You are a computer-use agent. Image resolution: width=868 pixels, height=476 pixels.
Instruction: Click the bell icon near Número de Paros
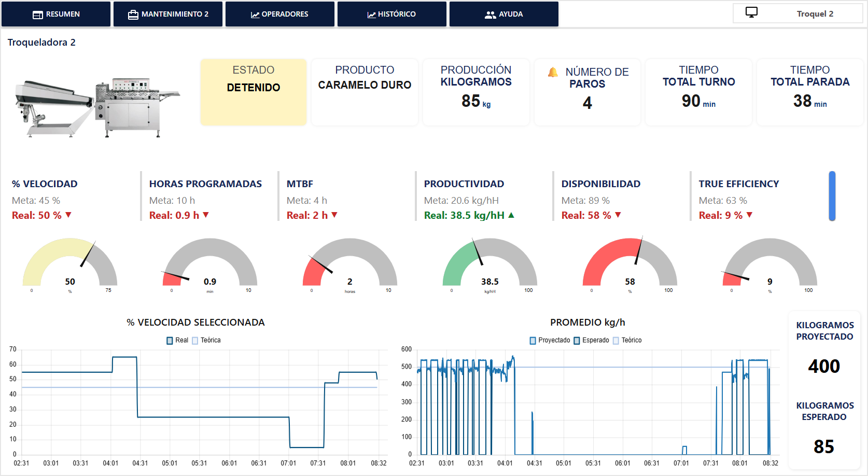553,72
